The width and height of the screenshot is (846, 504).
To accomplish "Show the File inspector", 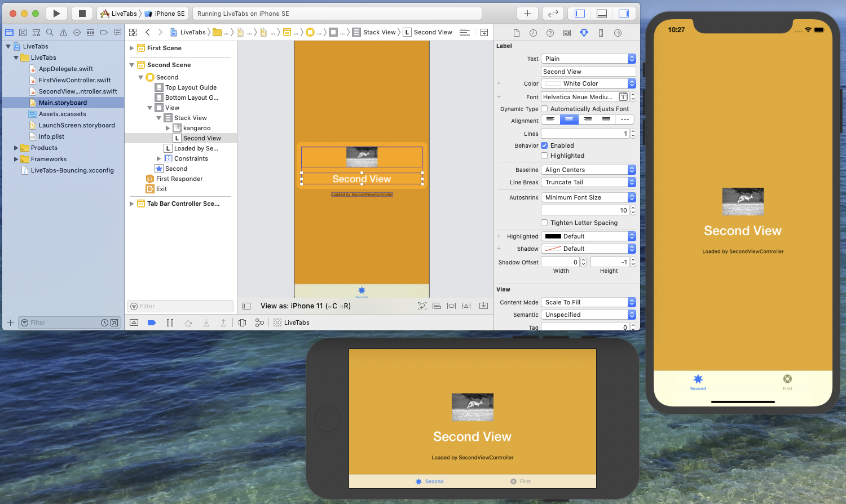I will coord(516,33).
